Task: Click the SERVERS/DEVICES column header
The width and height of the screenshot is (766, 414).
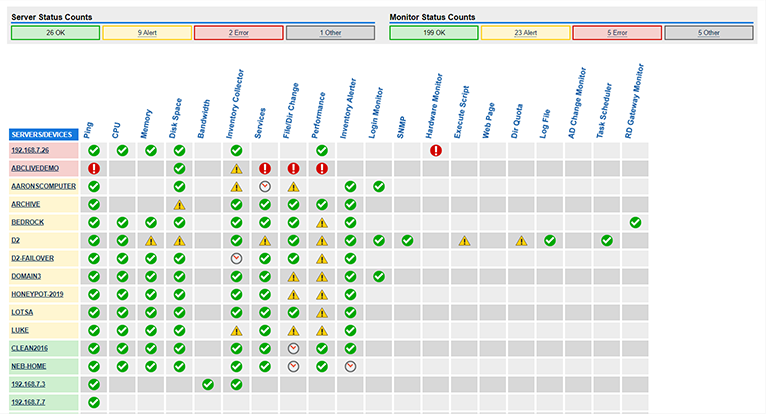Action: [42, 134]
